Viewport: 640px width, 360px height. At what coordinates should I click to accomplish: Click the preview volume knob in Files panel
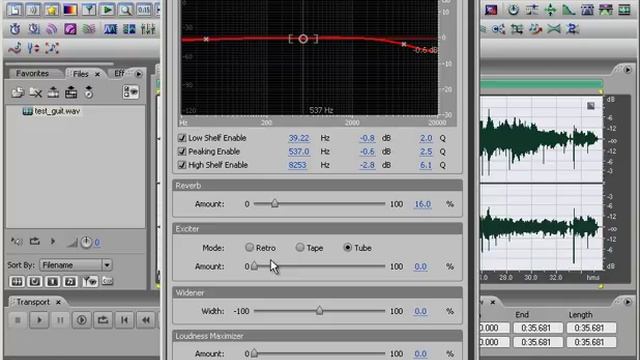[x=86, y=242]
